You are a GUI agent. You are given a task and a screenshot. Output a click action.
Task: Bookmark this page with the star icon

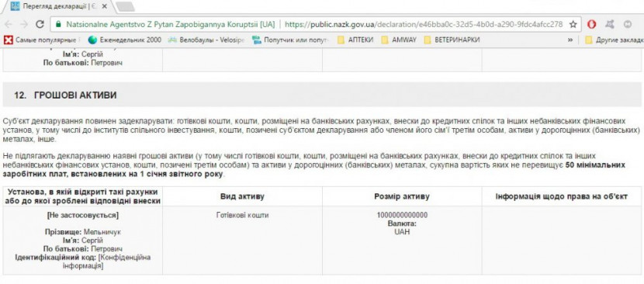(573, 24)
